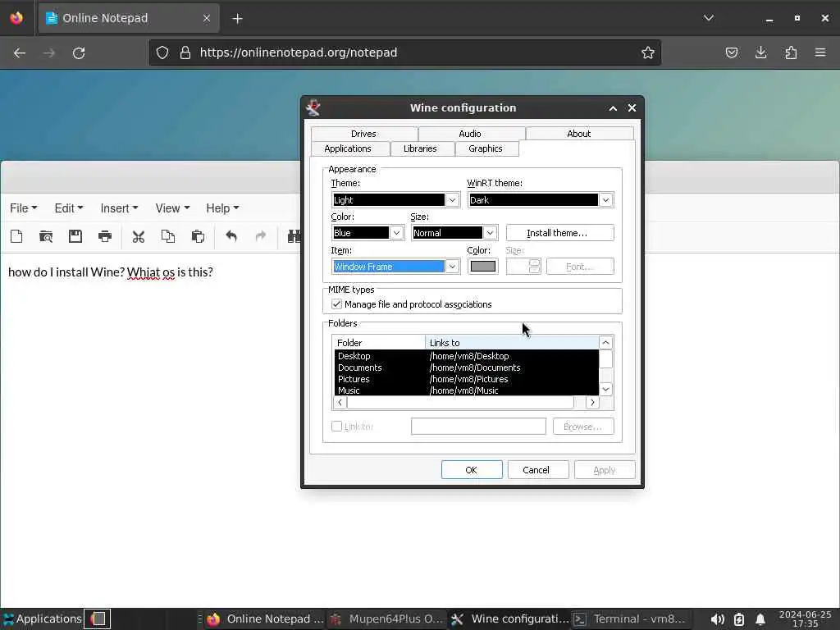Switch to the Applications tab
This screenshot has width=840, height=630.
(x=348, y=148)
